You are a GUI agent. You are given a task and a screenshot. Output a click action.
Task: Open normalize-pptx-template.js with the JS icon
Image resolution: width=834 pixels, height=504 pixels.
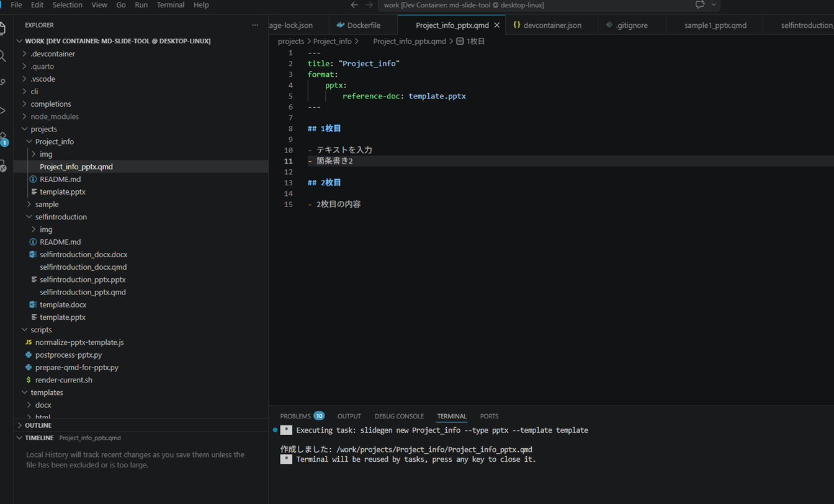pyautogui.click(x=79, y=342)
